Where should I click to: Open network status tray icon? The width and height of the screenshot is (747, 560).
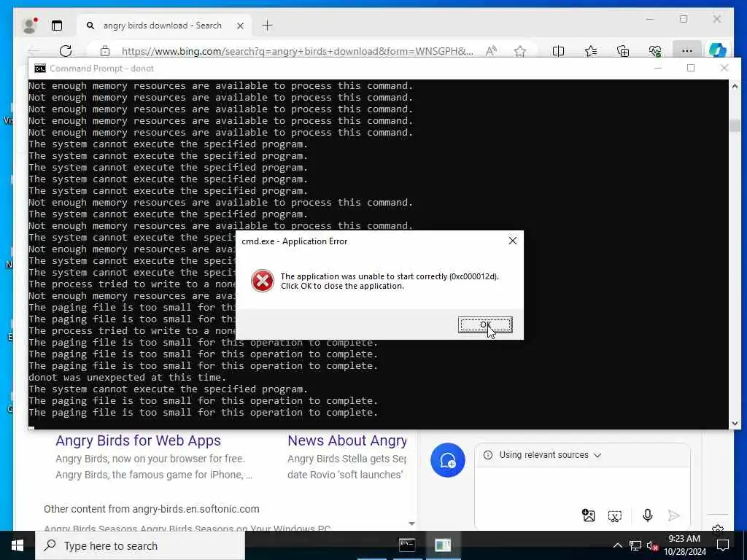tap(635, 545)
